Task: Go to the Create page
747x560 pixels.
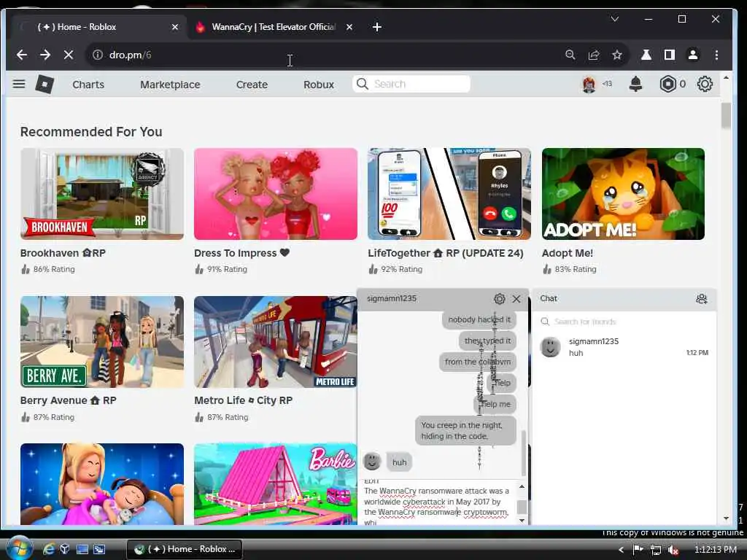Action: (252, 85)
